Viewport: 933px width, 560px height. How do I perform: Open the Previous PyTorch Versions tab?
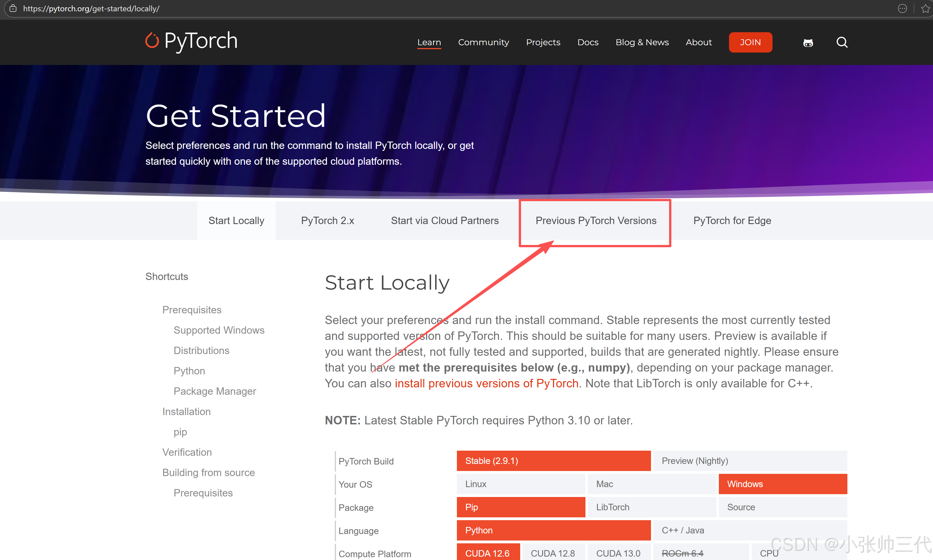coord(596,220)
